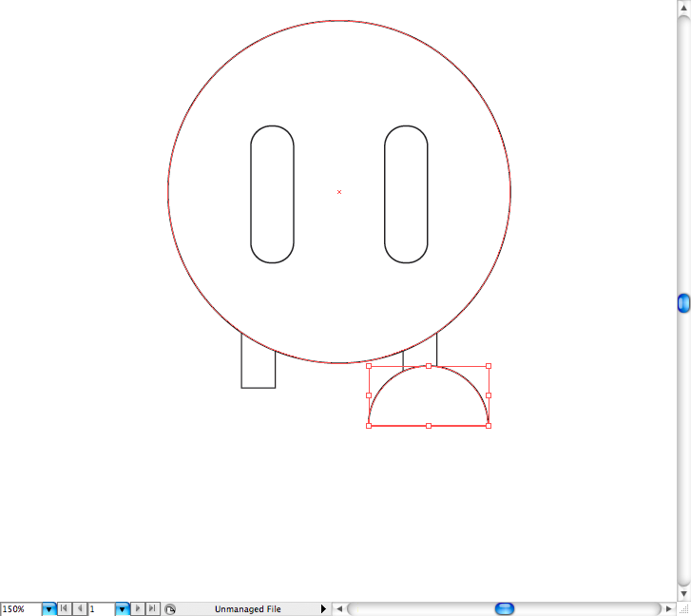Click the horizontal scrollbar blue thumb
This screenshot has height=616, width=691.
(x=505, y=608)
